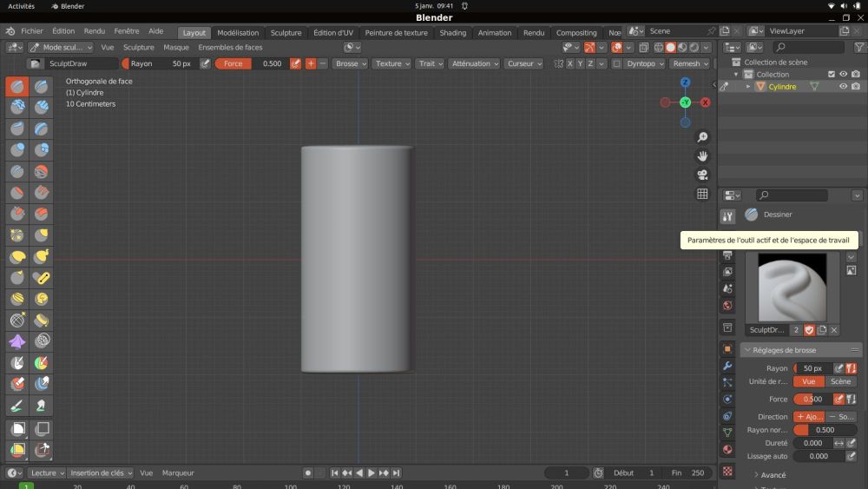The height and width of the screenshot is (489, 868).
Task: Open the Object properties orange square tab
Action: [x=727, y=349]
